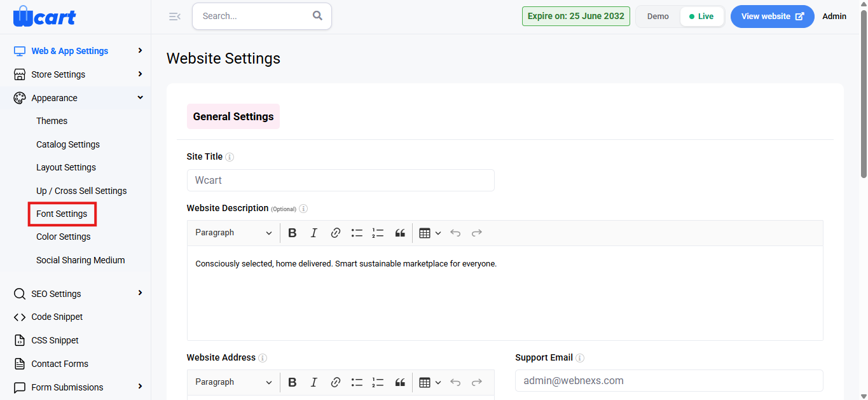Open Themes in Appearance menu
Image resolution: width=868 pixels, height=400 pixels.
[52, 121]
